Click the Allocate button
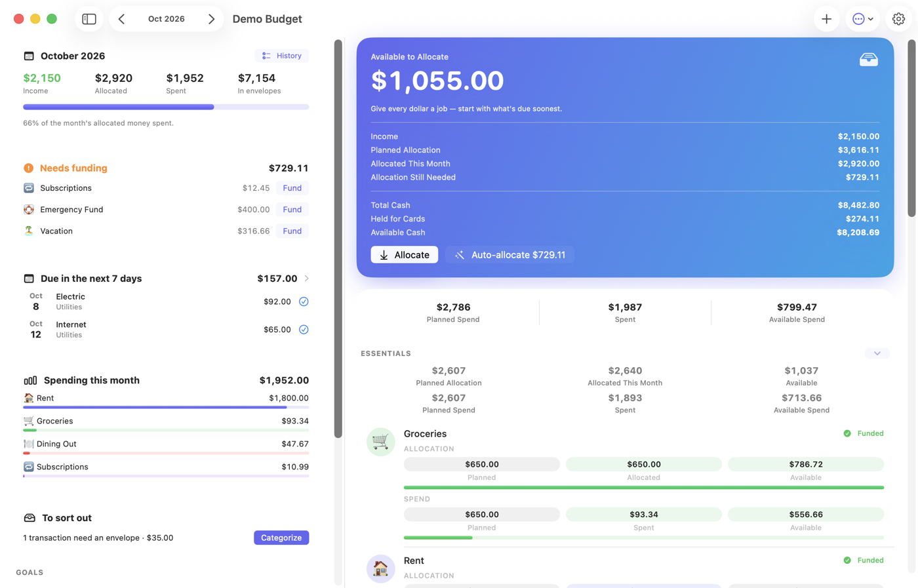This screenshot has height=588, width=918. [x=405, y=255]
